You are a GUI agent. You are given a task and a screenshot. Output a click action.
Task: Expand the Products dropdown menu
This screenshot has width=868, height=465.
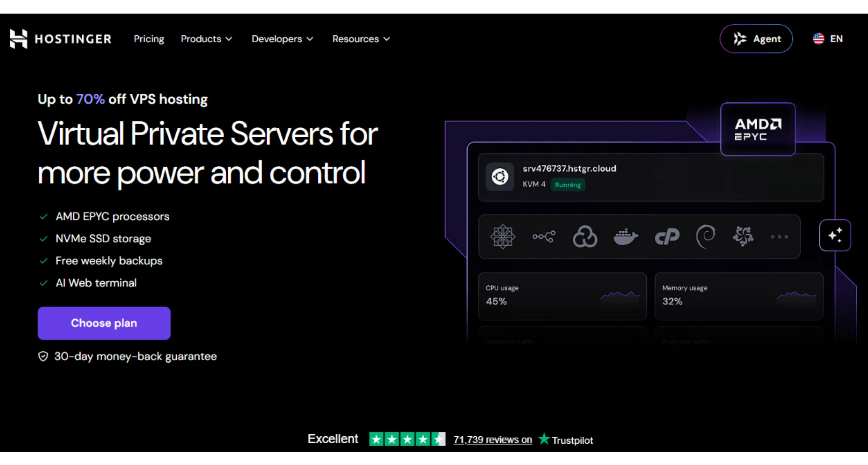pyautogui.click(x=206, y=39)
